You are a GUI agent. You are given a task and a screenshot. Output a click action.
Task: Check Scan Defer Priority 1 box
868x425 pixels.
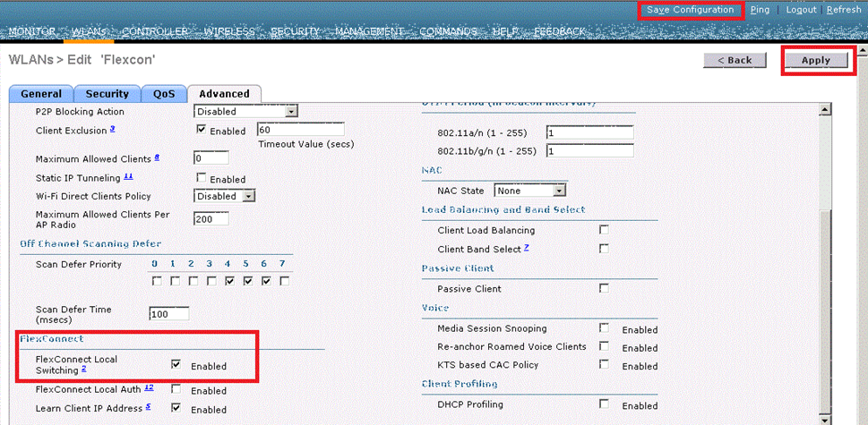[x=175, y=281]
